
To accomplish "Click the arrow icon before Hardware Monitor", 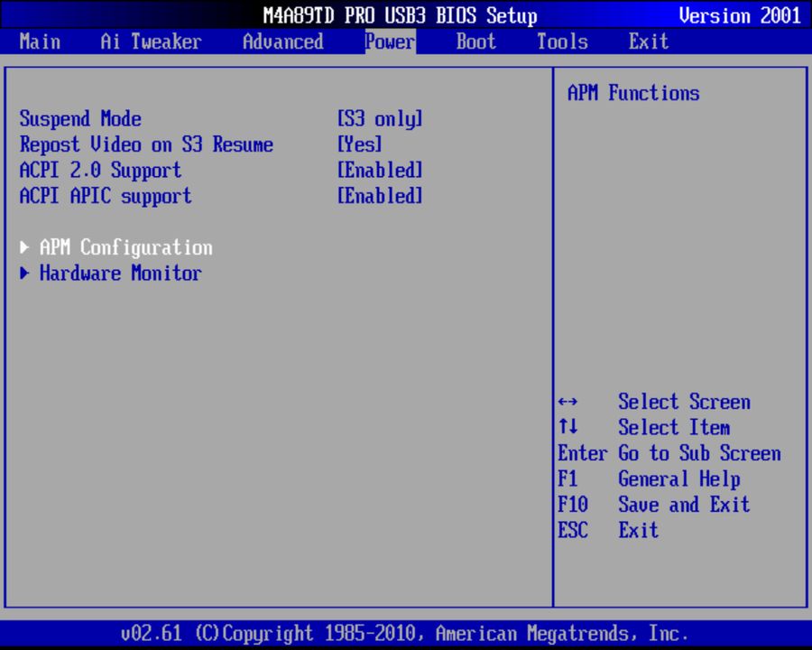I will pyautogui.click(x=23, y=274).
